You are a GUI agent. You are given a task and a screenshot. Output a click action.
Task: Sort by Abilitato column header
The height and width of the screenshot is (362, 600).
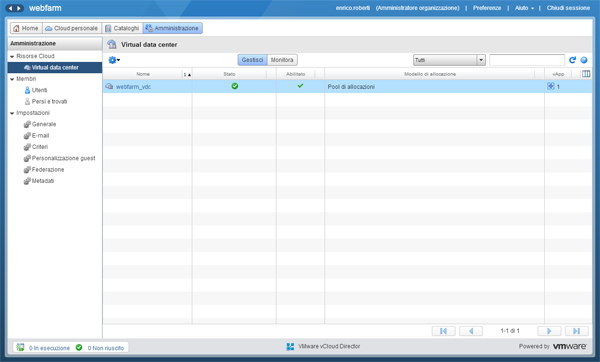coord(296,74)
